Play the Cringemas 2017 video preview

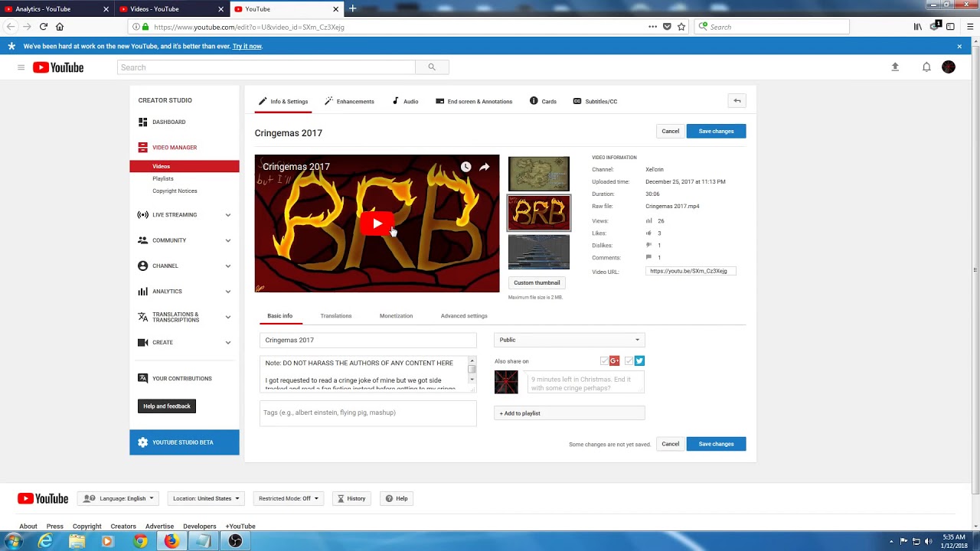click(x=377, y=223)
